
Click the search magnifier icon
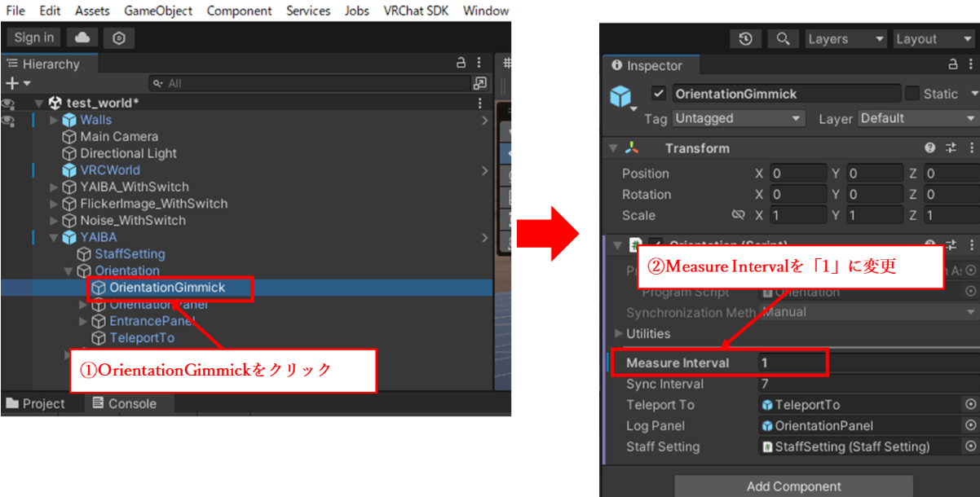pyautogui.click(x=783, y=39)
